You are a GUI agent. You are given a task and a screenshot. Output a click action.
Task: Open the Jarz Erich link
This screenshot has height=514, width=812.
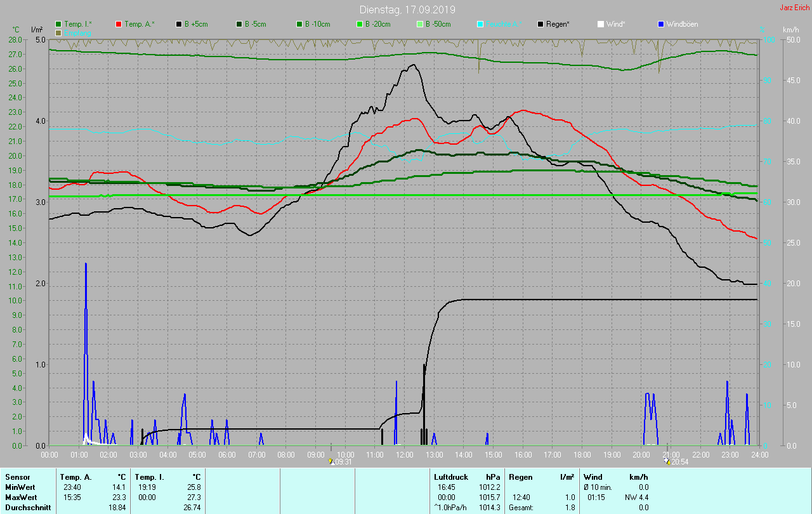pyautogui.click(x=794, y=8)
